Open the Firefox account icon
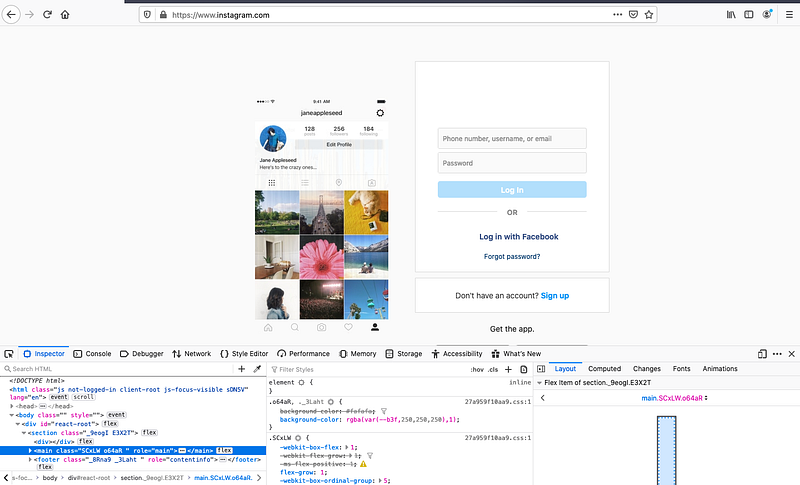The width and height of the screenshot is (800, 485). coord(767,15)
